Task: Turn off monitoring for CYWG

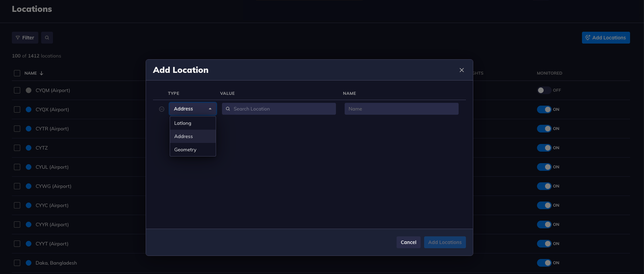Action: click(544, 186)
